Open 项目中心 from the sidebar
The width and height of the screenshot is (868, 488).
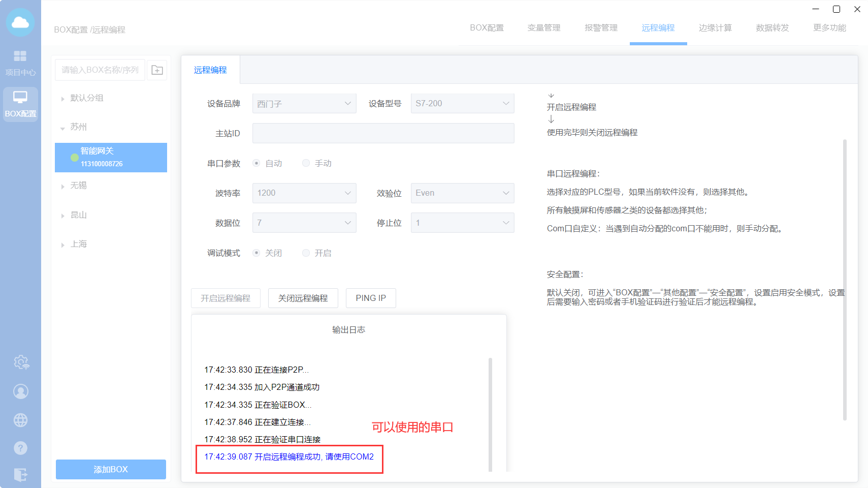pos(20,63)
